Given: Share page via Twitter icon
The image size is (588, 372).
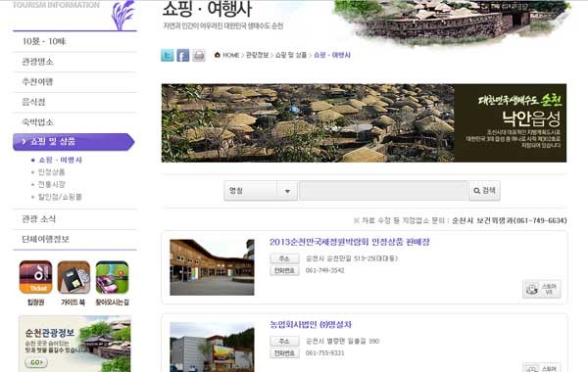Looking at the screenshot, I should 168,56.
